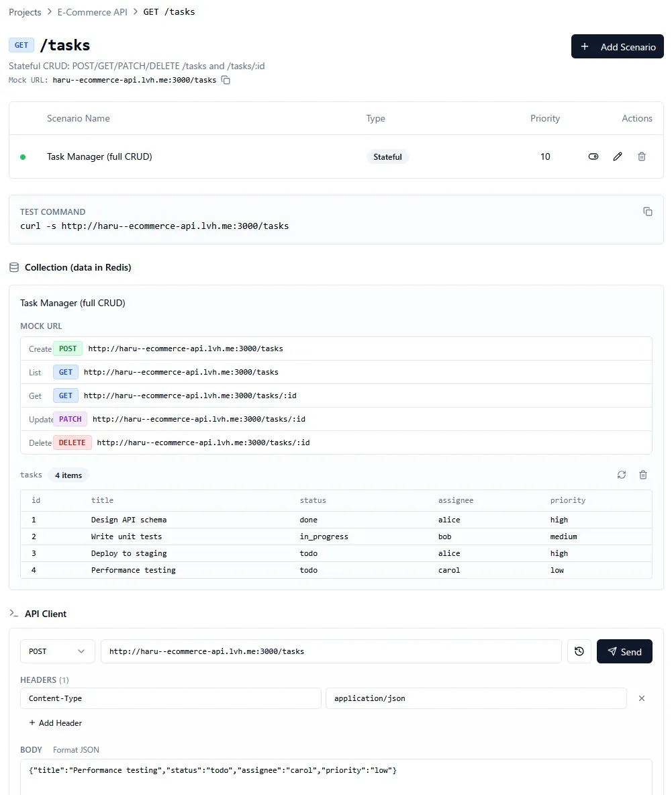Open the POST method dropdown
The width and height of the screenshot is (672, 795).
point(57,651)
